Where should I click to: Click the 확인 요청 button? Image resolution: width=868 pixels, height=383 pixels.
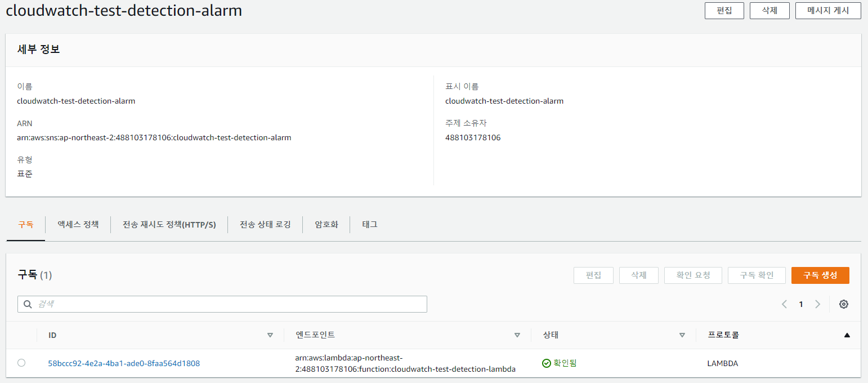click(693, 275)
